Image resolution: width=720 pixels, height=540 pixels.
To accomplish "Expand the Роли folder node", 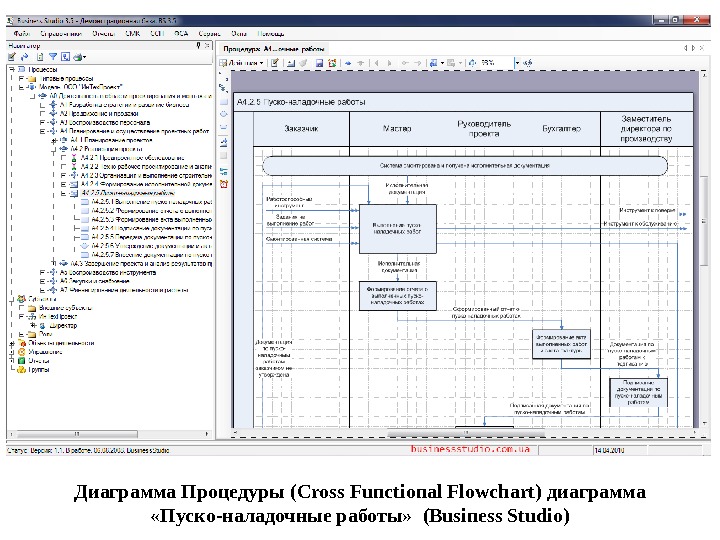I will point(21,334).
